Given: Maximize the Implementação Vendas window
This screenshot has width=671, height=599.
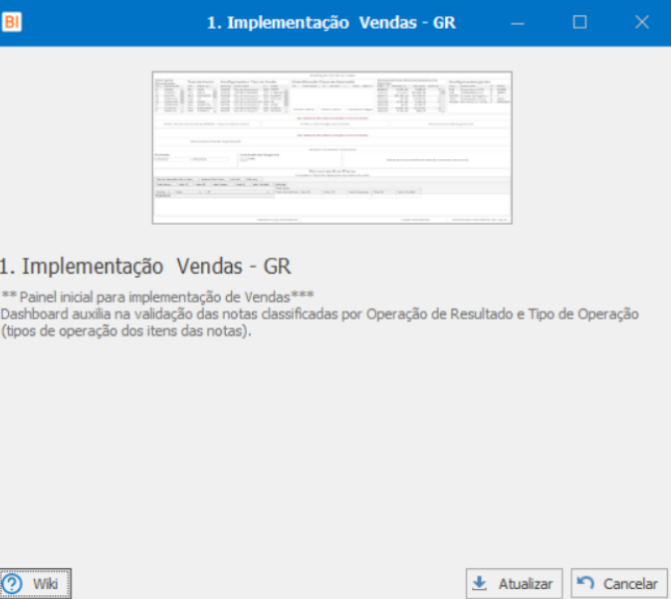Looking at the screenshot, I should [x=579, y=22].
